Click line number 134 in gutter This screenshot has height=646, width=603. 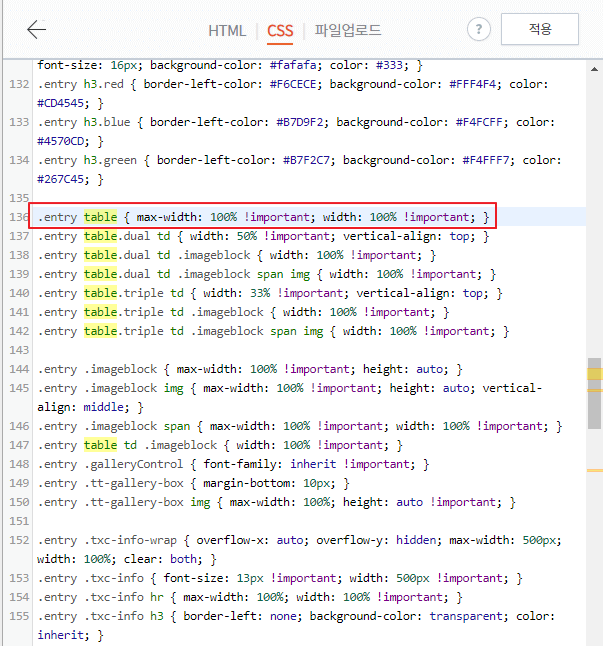[x=19, y=160]
